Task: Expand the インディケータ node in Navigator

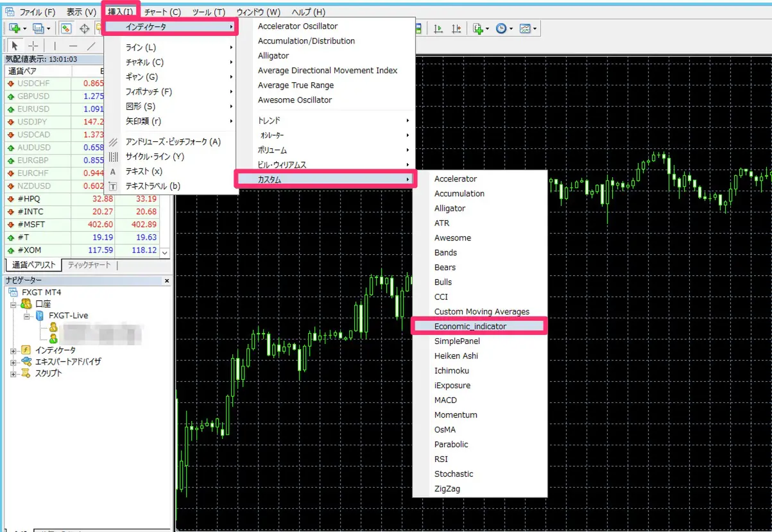Action: 13,350
